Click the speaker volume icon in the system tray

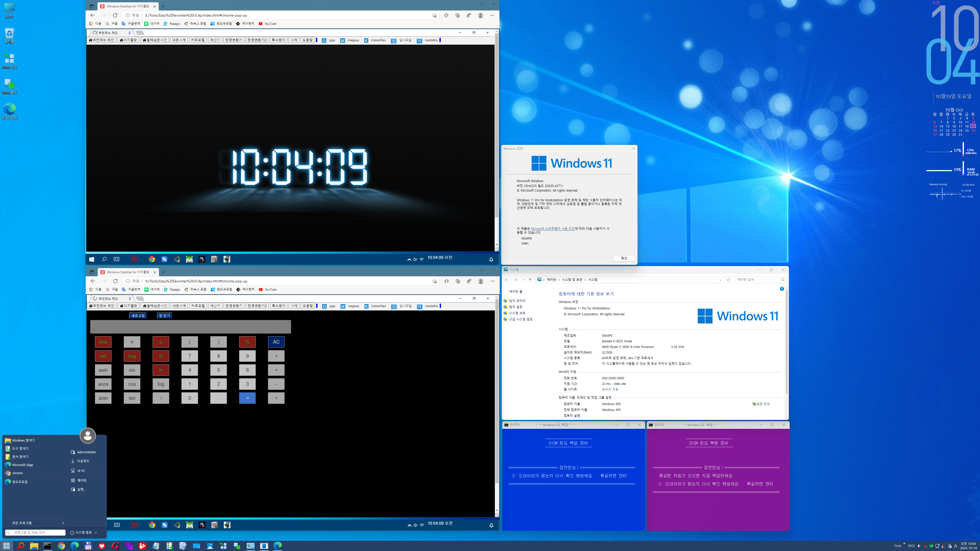click(919, 546)
